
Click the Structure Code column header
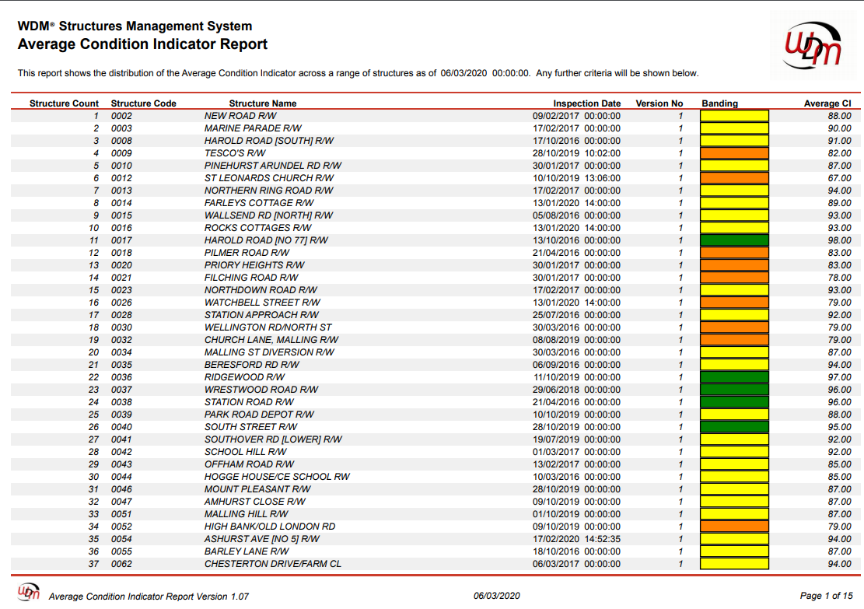[x=144, y=103]
